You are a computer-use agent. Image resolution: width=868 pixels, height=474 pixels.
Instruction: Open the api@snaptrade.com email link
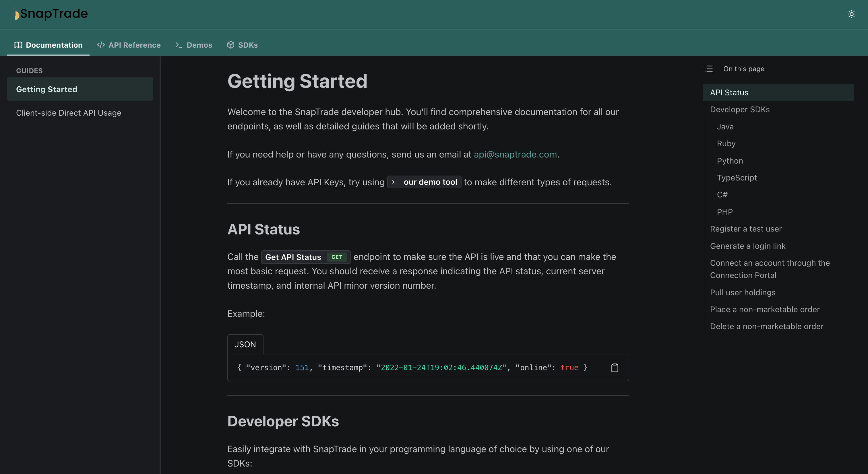tap(515, 154)
